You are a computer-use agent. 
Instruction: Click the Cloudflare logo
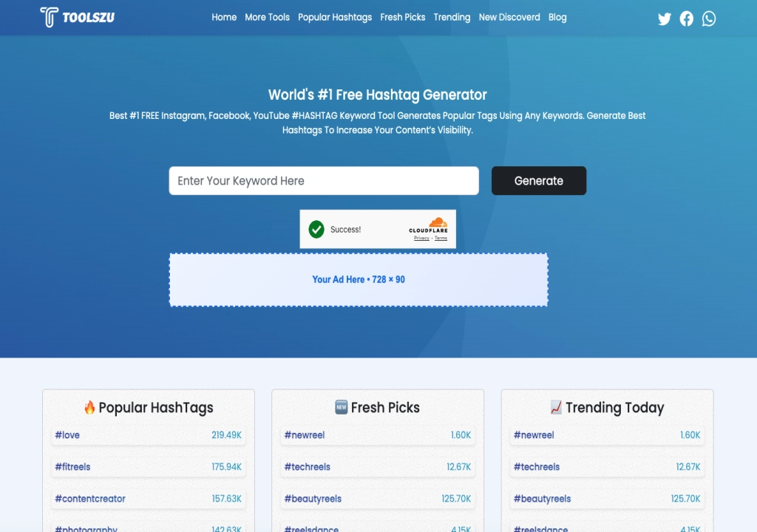point(429,225)
